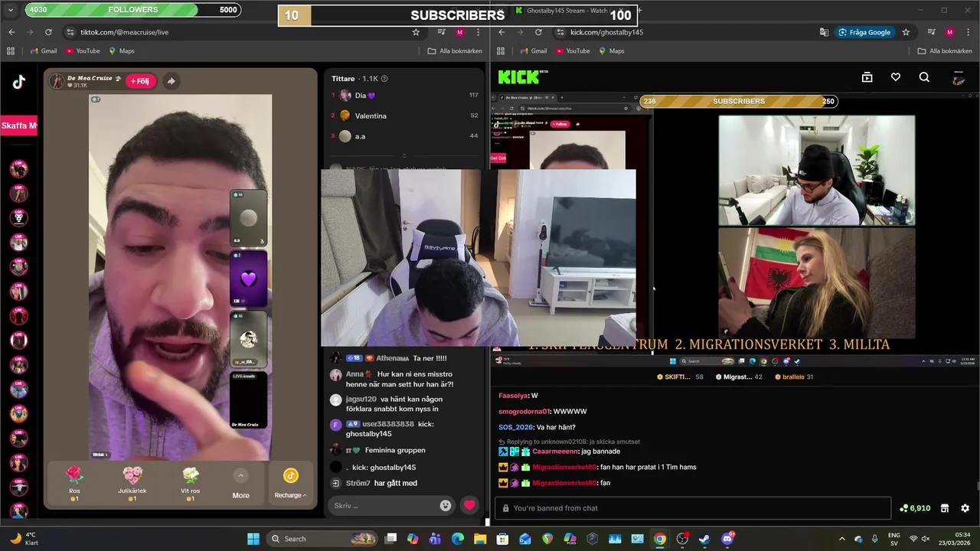The width and height of the screenshot is (980, 551).
Task: Translate the Kick page
Action: pyautogui.click(x=824, y=32)
